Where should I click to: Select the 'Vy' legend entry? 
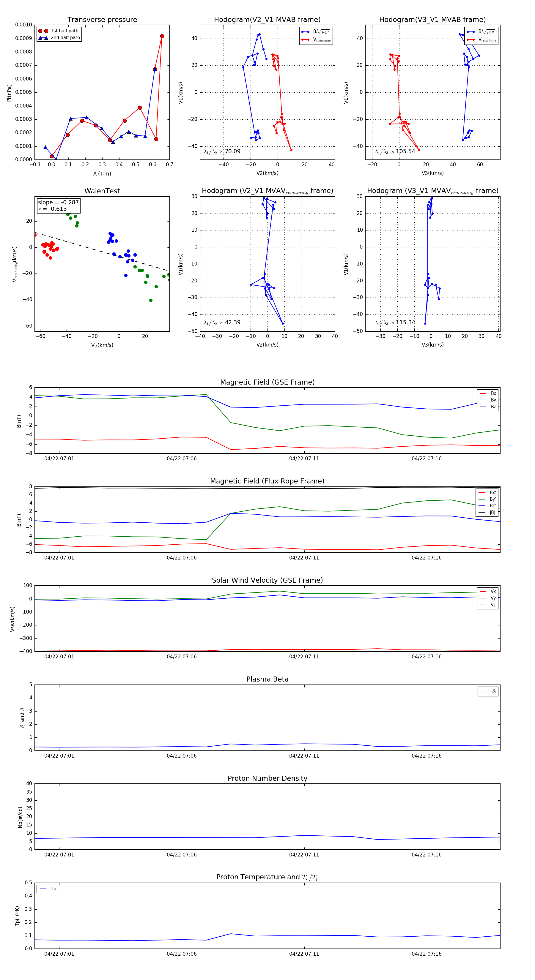(488, 598)
